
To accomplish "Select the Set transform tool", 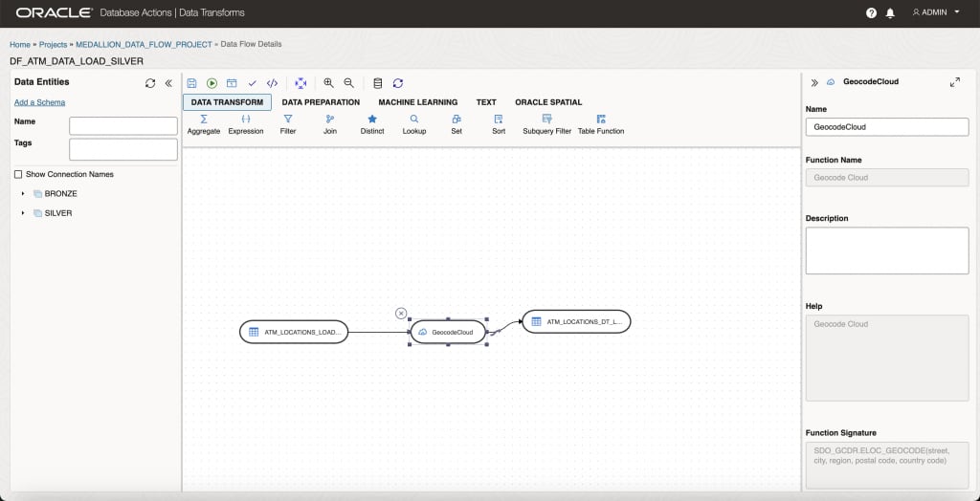I will pyautogui.click(x=457, y=125).
